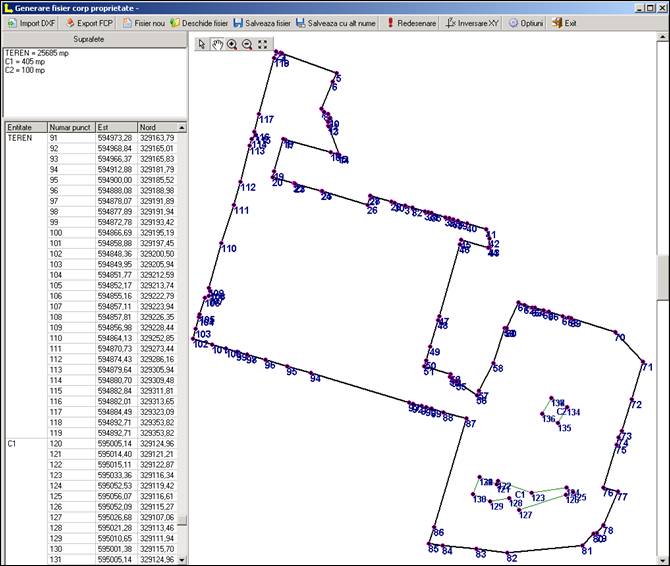Click Nord value 329163,79
The width and height of the screenshot is (670, 566).
coord(157,138)
